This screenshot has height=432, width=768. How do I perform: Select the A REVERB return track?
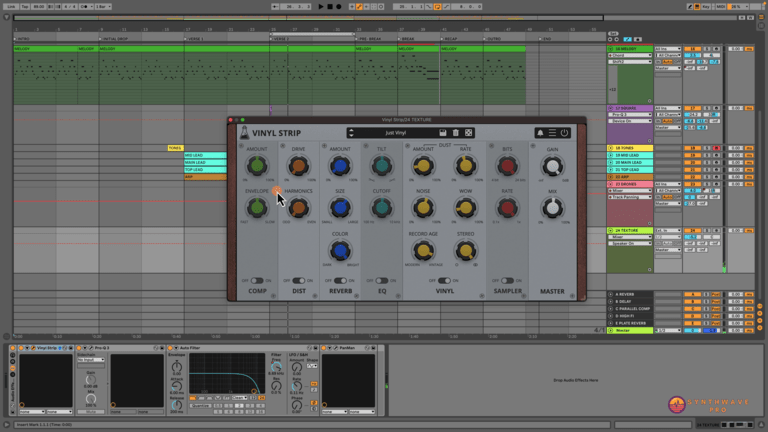pos(630,294)
